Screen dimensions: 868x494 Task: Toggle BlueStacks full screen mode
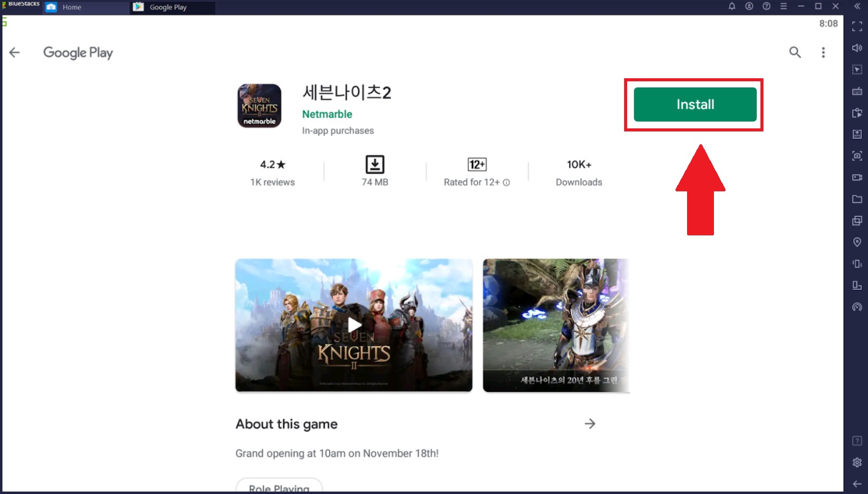click(857, 26)
